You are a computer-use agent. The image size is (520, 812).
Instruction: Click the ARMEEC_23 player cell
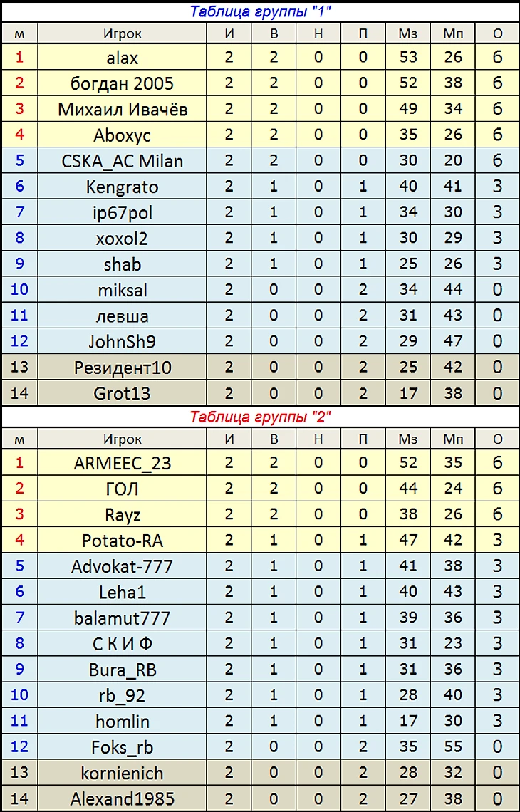pyautogui.click(x=123, y=463)
